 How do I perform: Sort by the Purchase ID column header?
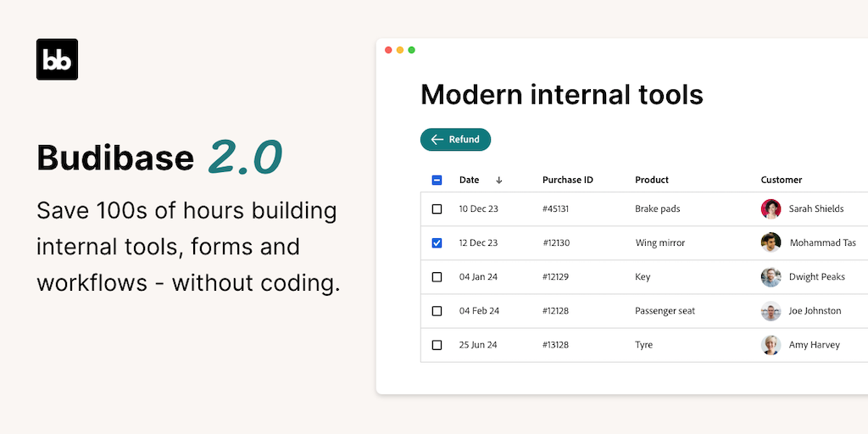(x=567, y=180)
